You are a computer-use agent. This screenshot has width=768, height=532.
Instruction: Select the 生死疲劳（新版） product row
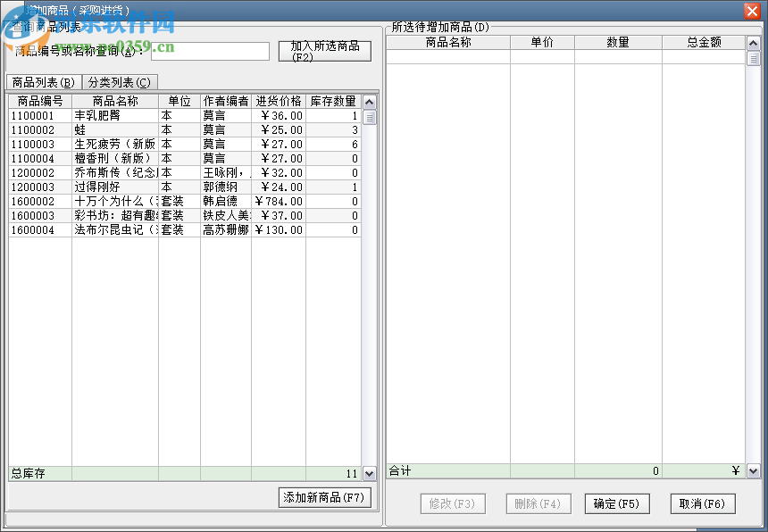[114, 143]
